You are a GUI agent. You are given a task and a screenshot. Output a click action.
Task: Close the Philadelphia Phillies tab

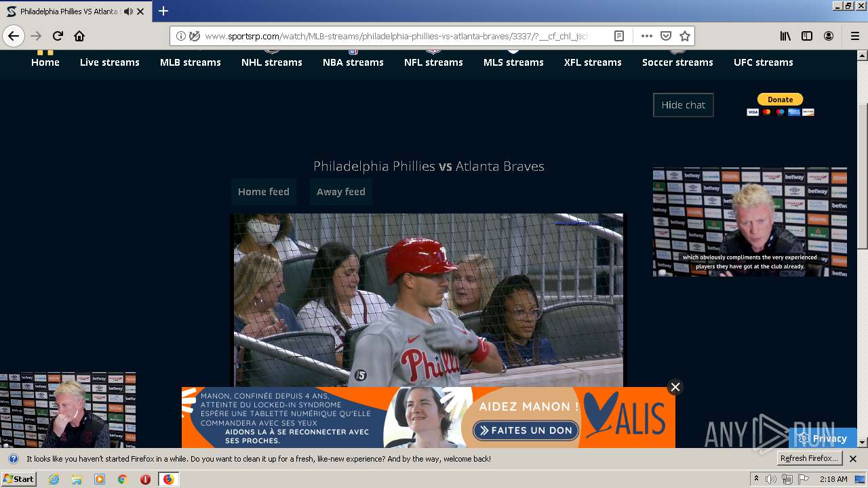pyautogui.click(x=140, y=12)
